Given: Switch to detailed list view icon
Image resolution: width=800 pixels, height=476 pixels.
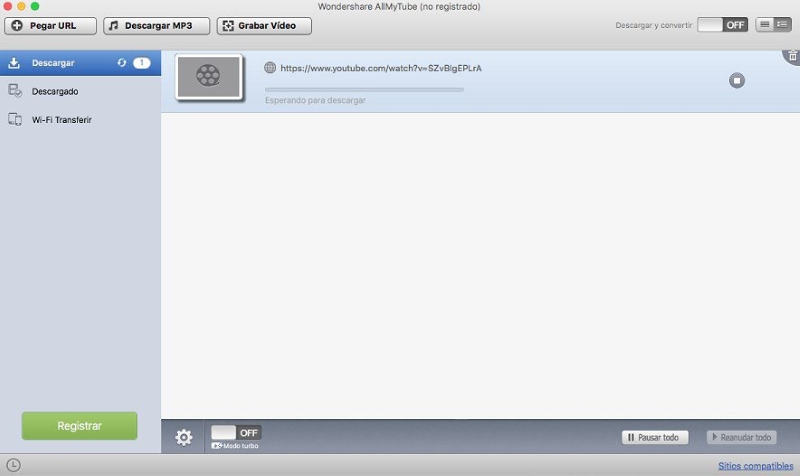Looking at the screenshot, I should (783, 24).
